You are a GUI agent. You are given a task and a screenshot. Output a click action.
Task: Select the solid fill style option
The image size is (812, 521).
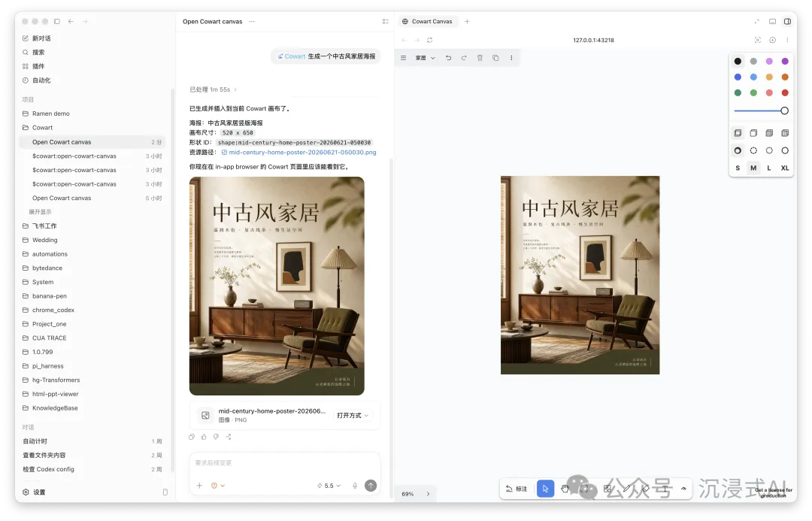tap(769, 133)
